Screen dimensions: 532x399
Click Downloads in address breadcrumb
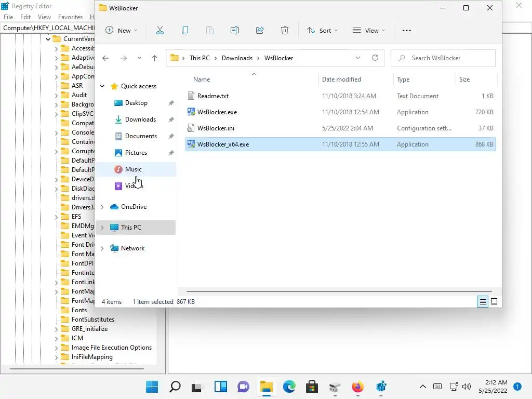(x=237, y=58)
